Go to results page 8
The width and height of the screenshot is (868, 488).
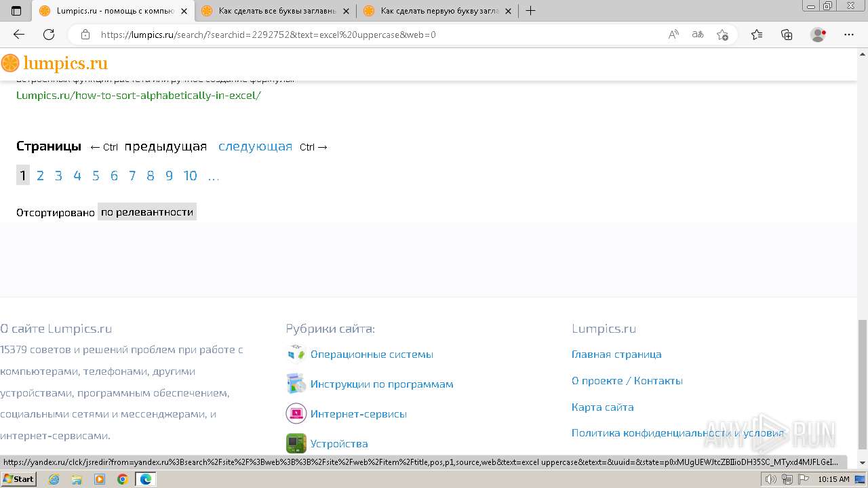pos(151,176)
